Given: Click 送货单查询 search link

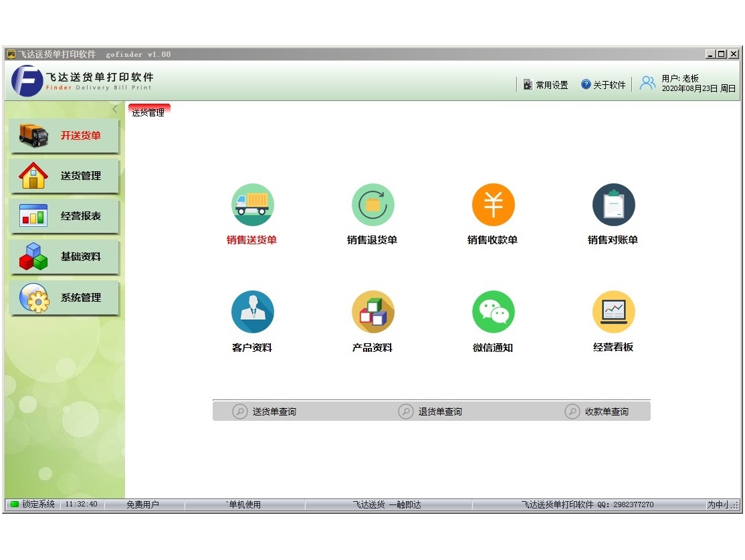Looking at the screenshot, I should coord(265,411).
